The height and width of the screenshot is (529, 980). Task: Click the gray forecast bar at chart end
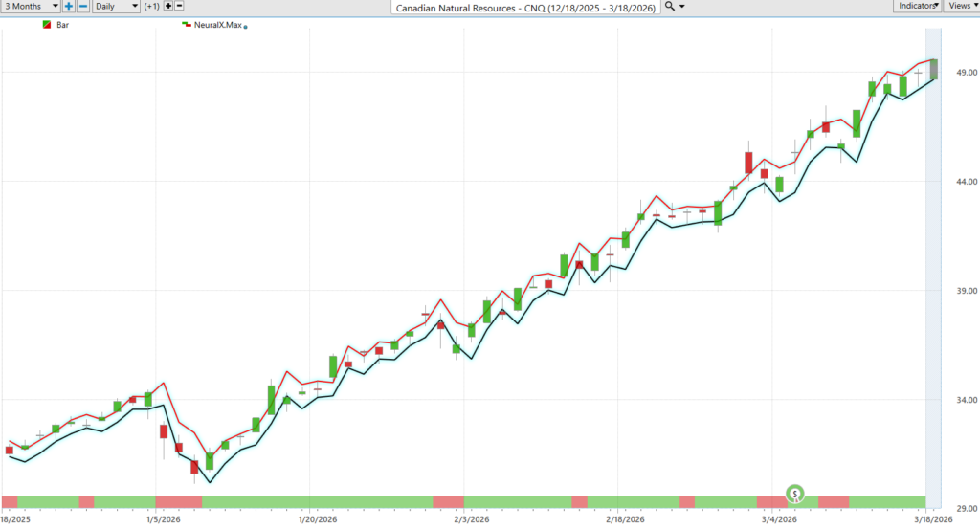[934, 69]
